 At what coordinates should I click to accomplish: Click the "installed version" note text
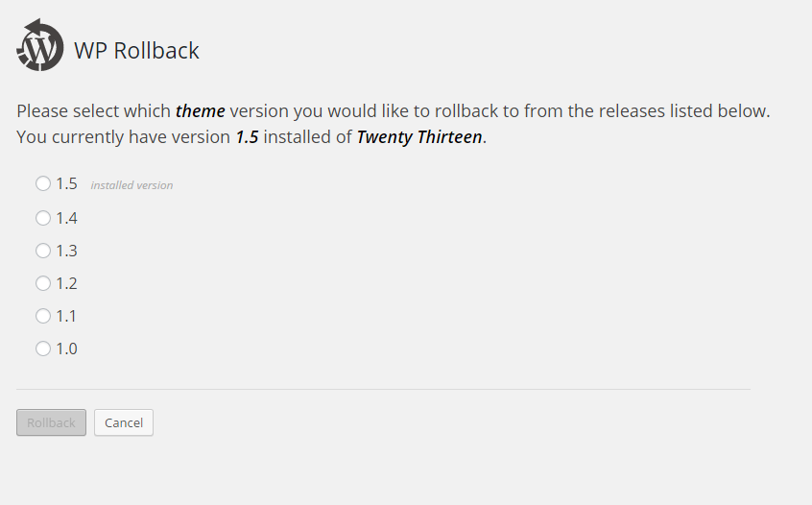(131, 185)
